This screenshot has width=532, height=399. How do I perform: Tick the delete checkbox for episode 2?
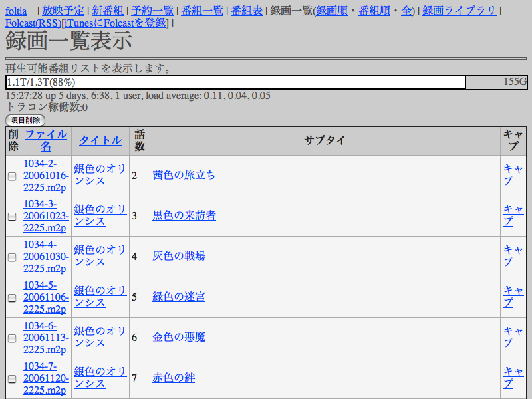pyautogui.click(x=12, y=176)
